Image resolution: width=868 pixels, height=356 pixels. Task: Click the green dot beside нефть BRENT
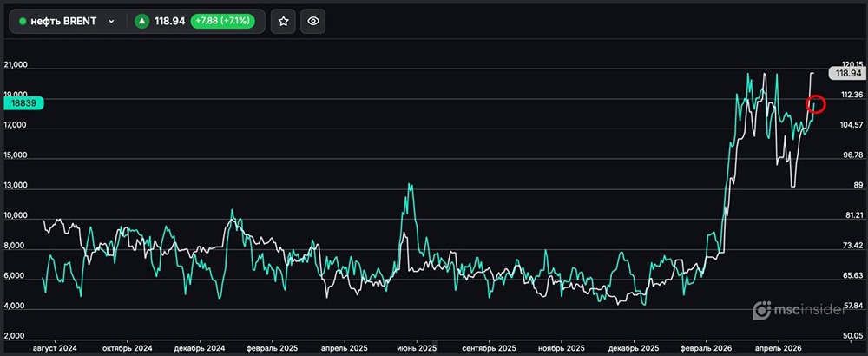coord(23,21)
